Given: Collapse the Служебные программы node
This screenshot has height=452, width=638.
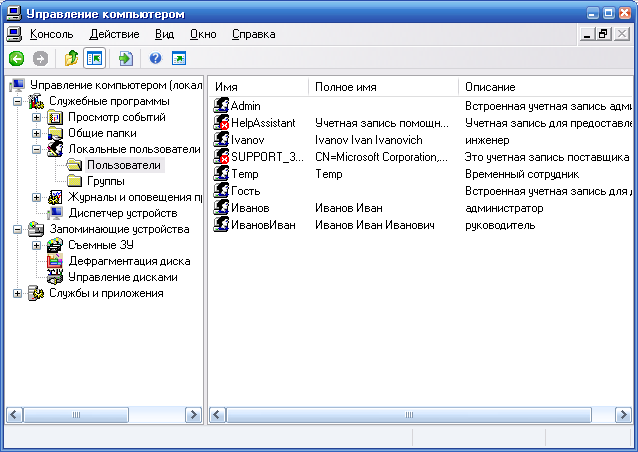Looking at the screenshot, I should coord(17,101).
